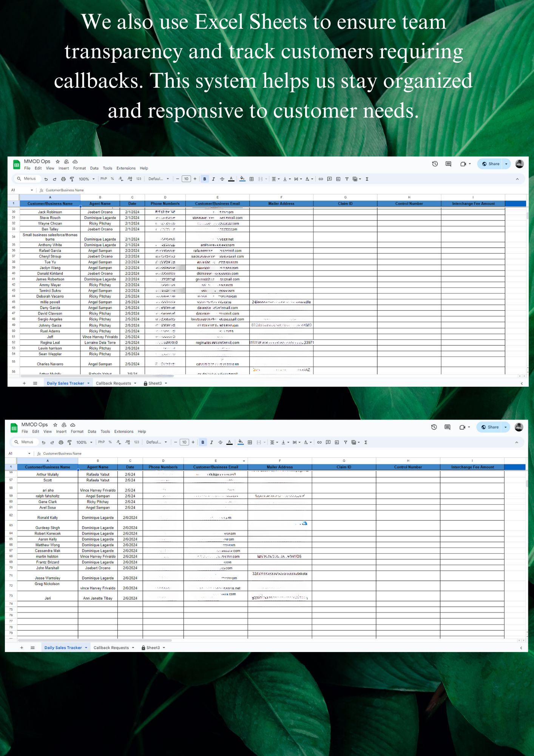Insert chart in the upper spreadsheet
Screen dimensions: 534x756
[x=338, y=179]
